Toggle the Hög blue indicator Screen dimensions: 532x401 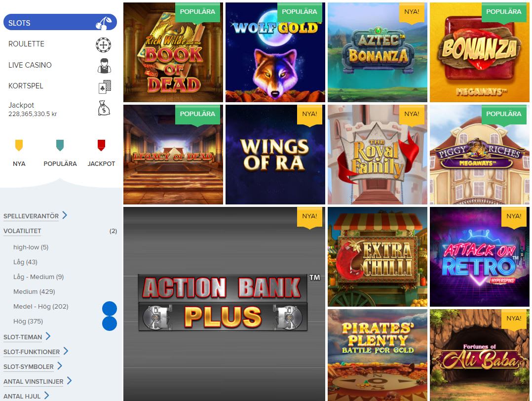coord(109,323)
